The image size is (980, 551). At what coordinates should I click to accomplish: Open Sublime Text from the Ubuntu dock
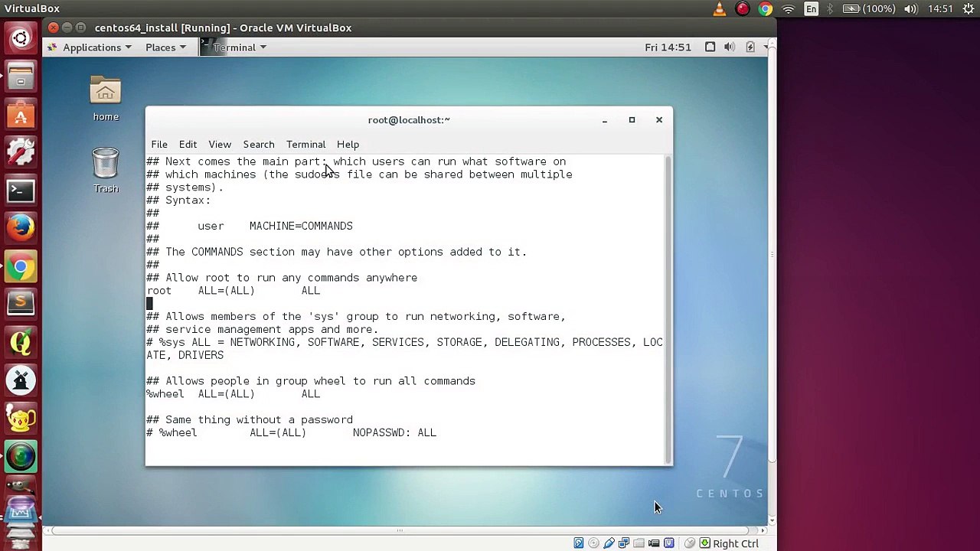[x=21, y=305]
